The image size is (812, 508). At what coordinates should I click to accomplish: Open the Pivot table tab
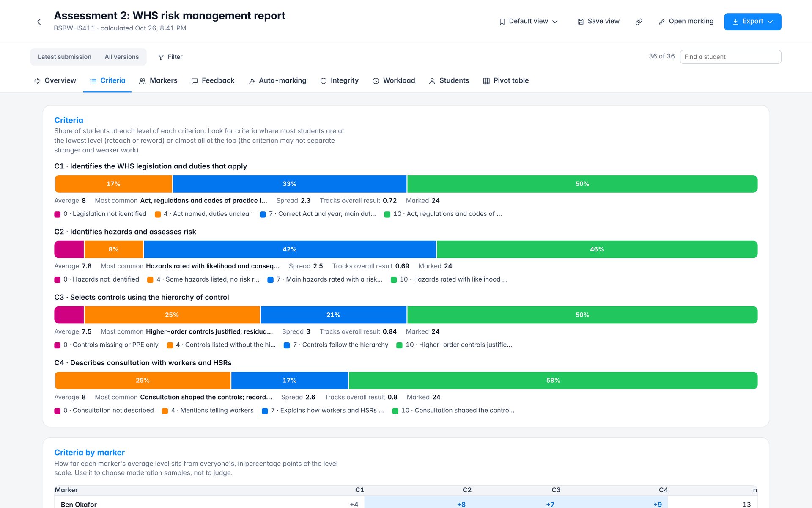point(506,81)
